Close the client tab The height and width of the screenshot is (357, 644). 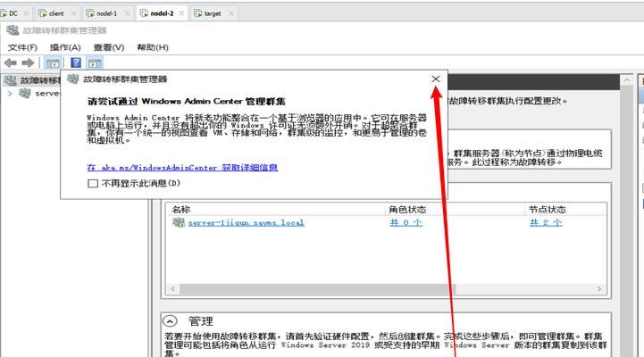73,13
